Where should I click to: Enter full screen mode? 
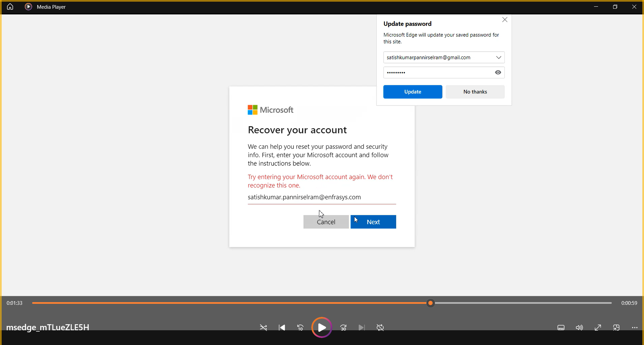(598, 328)
